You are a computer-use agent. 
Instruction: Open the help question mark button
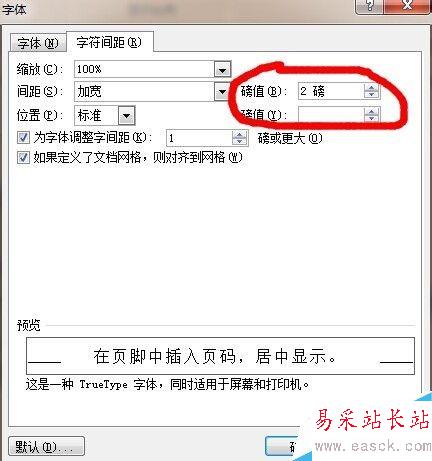point(369,6)
